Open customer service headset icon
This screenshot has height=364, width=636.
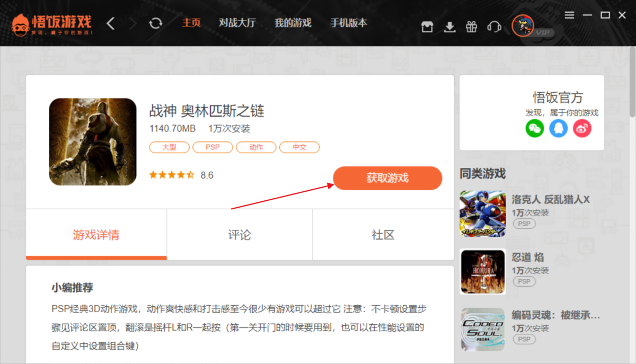click(494, 27)
